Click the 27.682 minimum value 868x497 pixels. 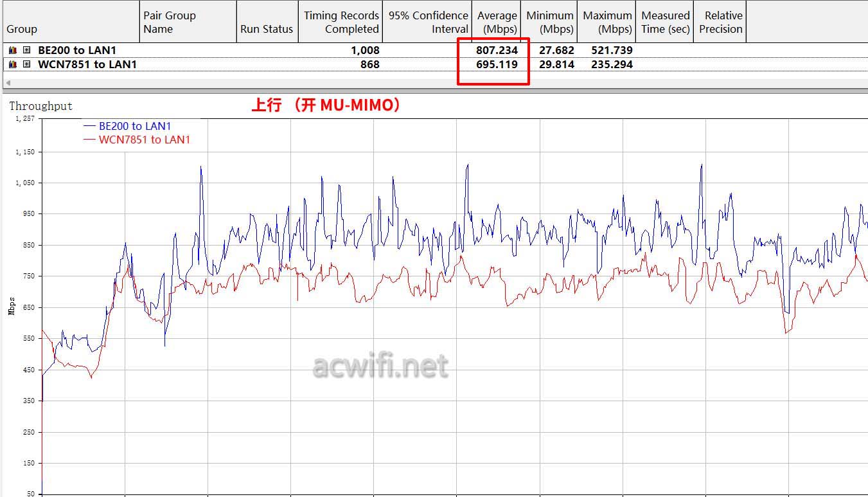point(556,50)
